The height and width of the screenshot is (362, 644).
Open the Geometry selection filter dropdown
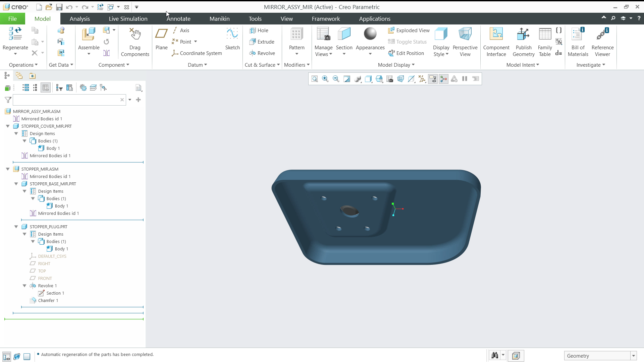point(633,356)
